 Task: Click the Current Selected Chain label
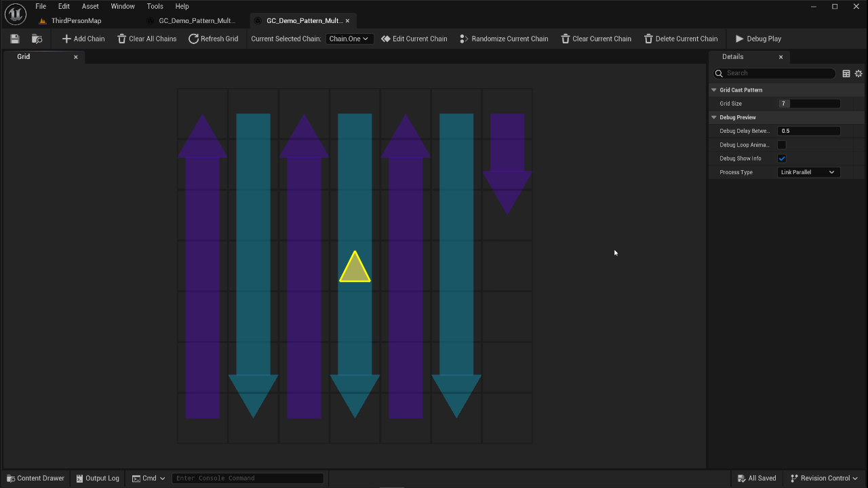[286, 39]
